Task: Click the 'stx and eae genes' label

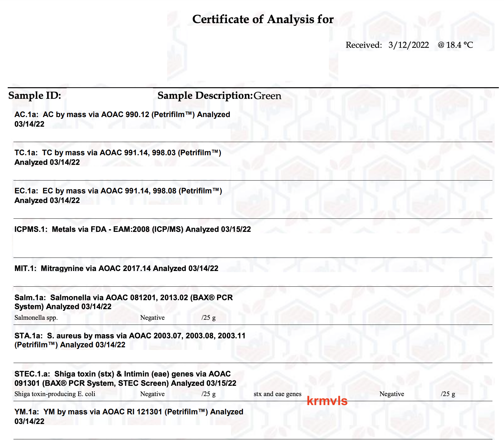Action: 278,394
